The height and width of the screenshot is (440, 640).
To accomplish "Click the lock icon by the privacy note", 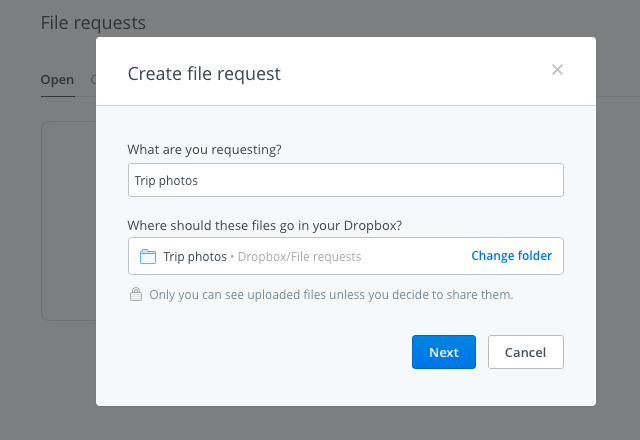I will pos(135,295).
